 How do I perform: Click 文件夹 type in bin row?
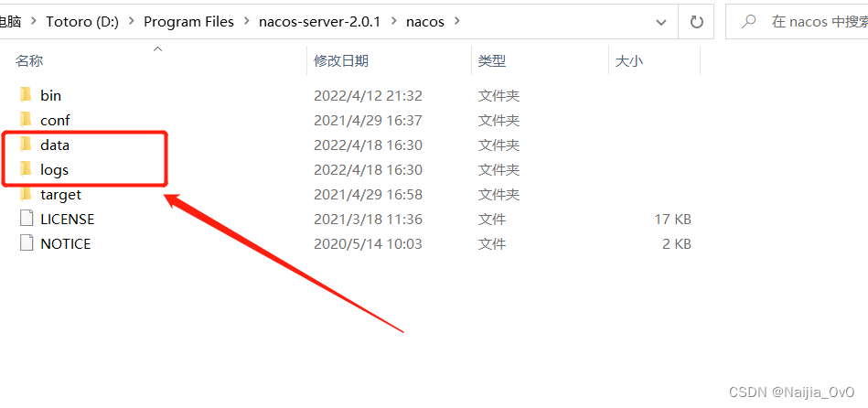pyautogui.click(x=498, y=95)
